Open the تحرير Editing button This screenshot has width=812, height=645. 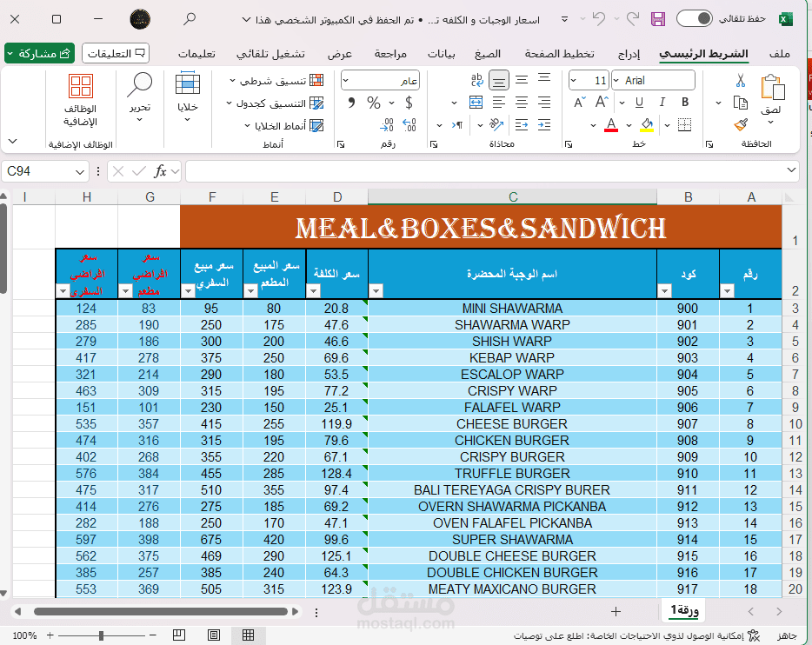click(x=140, y=97)
